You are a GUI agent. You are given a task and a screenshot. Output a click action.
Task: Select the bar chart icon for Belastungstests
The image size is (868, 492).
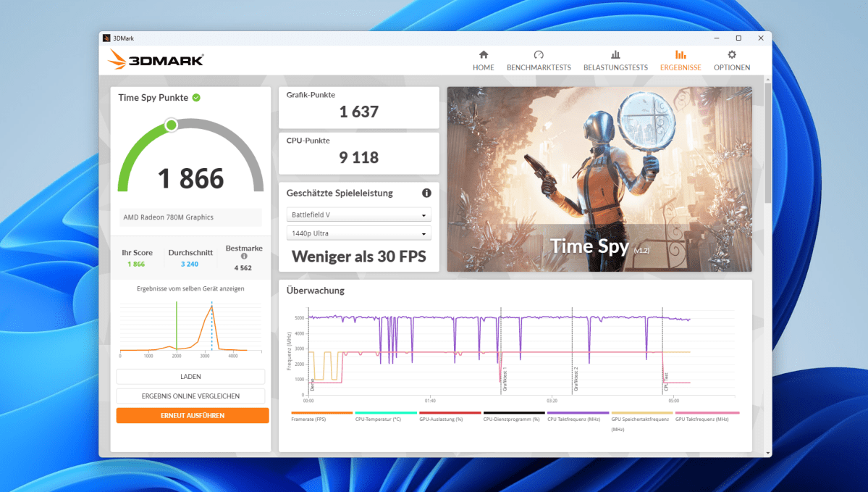(615, 54)
